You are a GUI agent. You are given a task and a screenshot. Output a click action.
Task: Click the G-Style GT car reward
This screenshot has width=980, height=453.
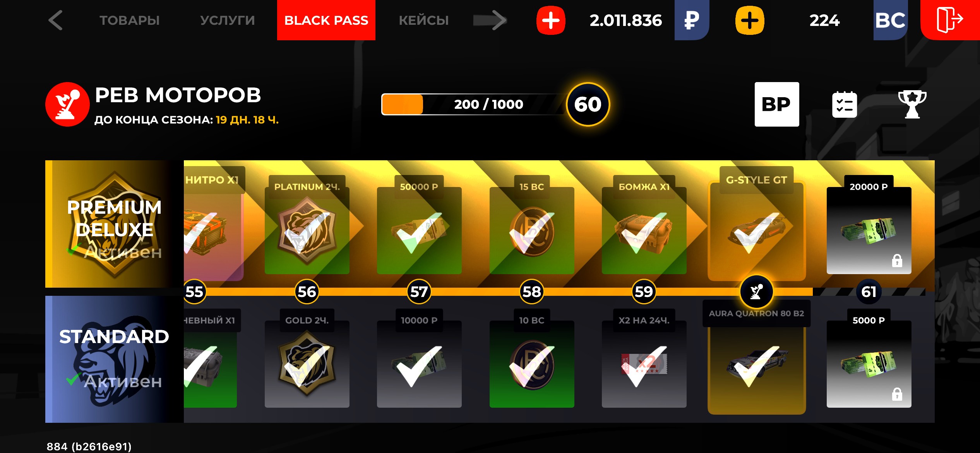(756, 224)
